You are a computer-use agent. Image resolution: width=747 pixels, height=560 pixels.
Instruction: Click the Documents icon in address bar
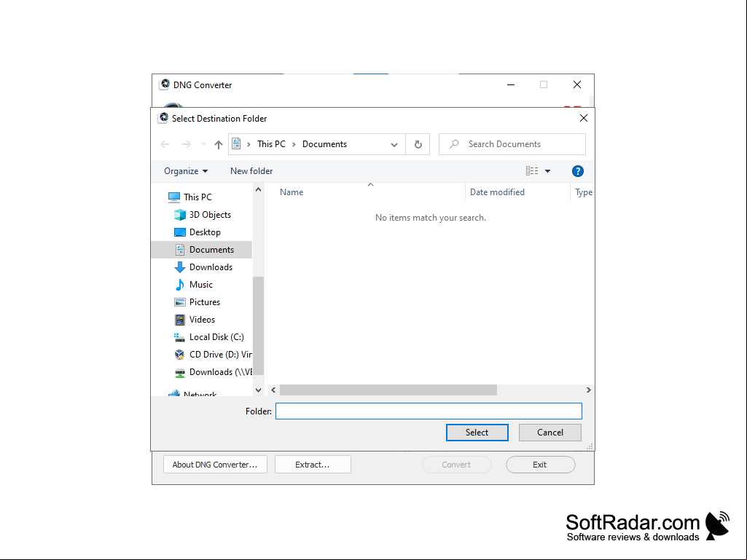pos(236,143)
